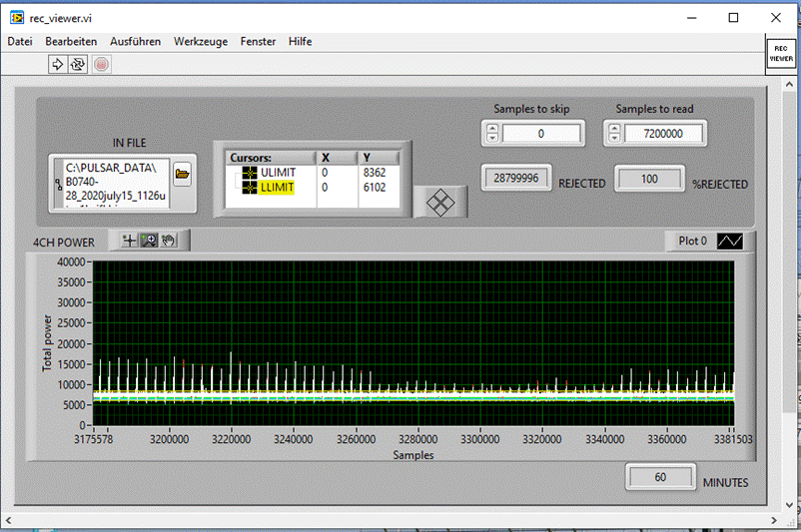This screenshot has width=801, height=532.
Task: Click the X column header in cursor table
Action: click(338, 158)
